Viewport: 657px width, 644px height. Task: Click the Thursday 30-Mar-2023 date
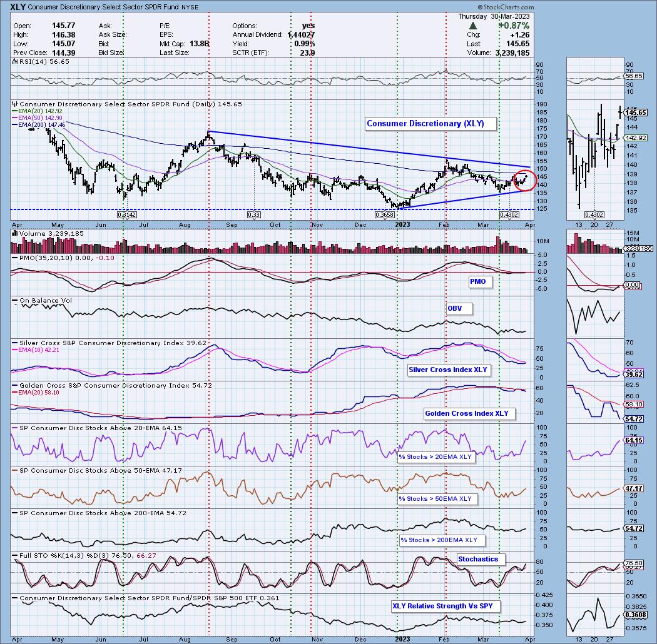pos(494,17)
